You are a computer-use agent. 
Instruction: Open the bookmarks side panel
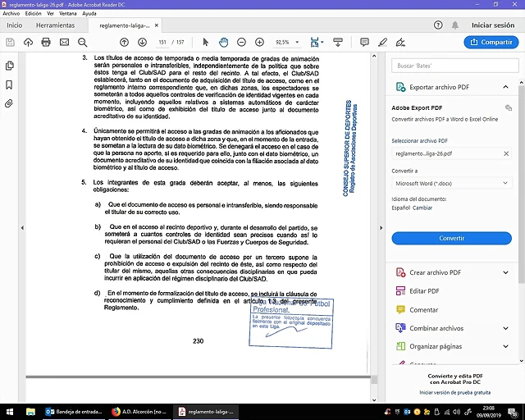pos(9,84)
